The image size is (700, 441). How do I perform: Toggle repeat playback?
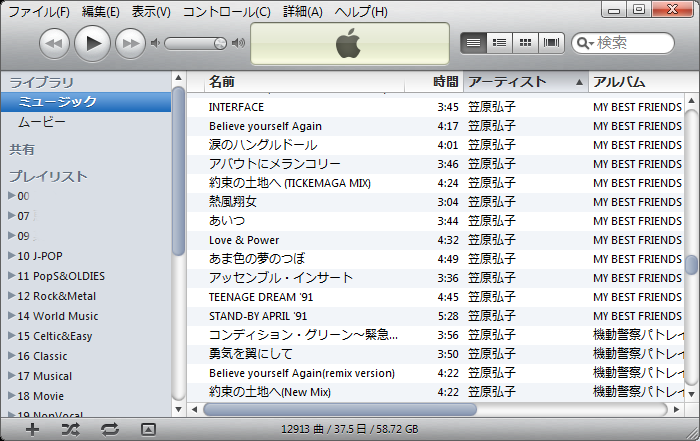(x=109, y=429)
